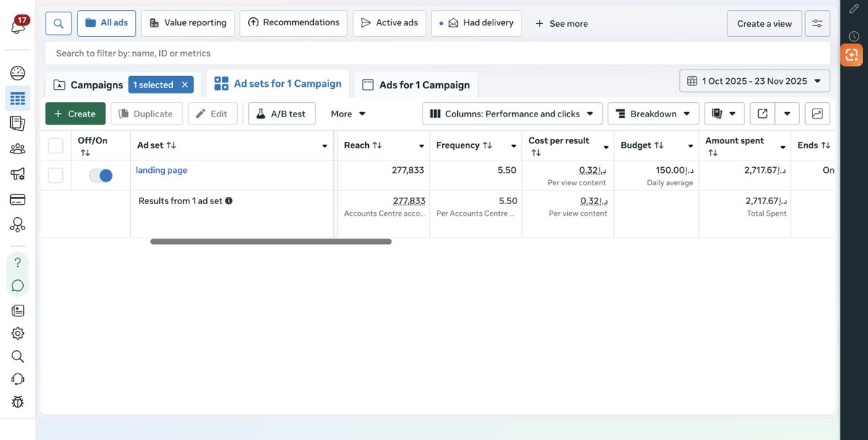
Task: Open the headset support icon
Action: 18,378
